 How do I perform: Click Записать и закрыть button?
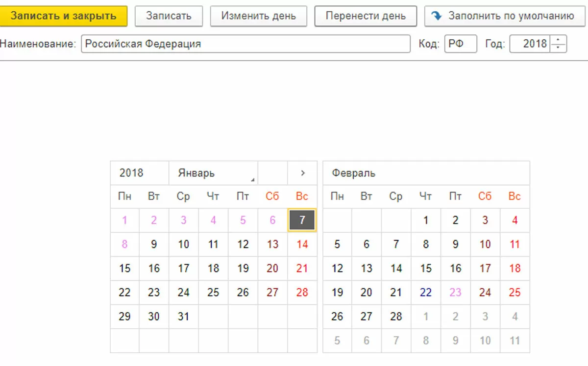click(64, 16)
